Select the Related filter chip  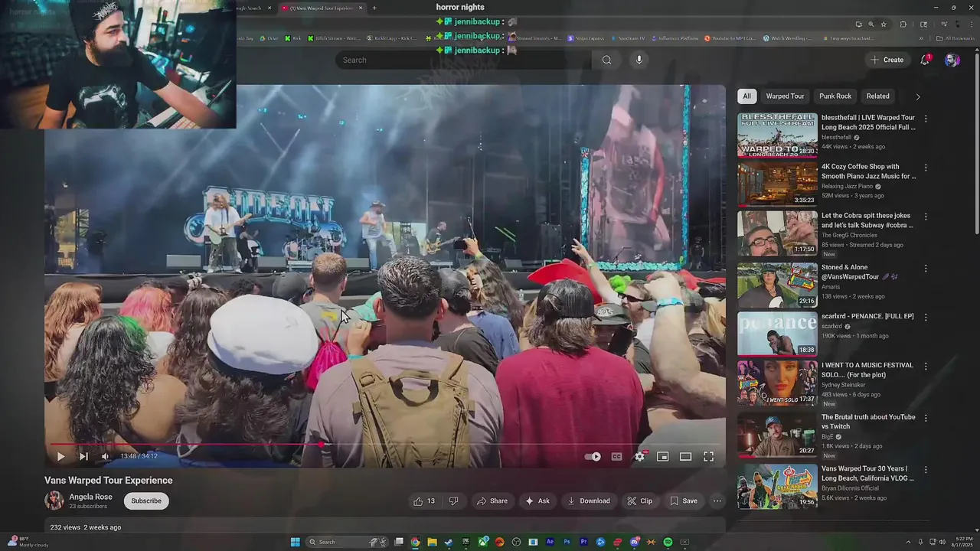(877, 96)
